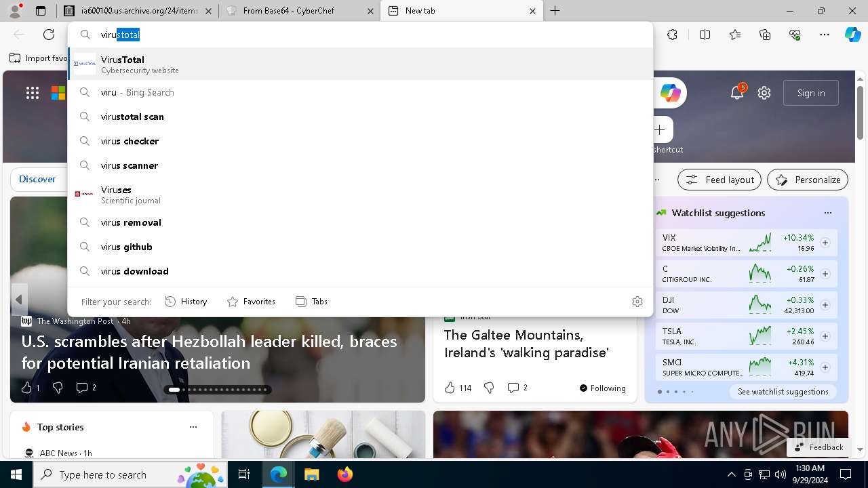The image size is (868, 488).
Task: Toggle split screen view icon
Action: coord(705,35)
